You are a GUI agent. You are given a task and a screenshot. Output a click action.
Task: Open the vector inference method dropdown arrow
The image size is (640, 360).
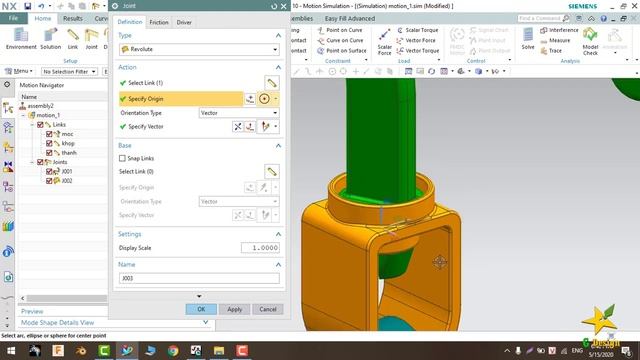coord(276,127)
